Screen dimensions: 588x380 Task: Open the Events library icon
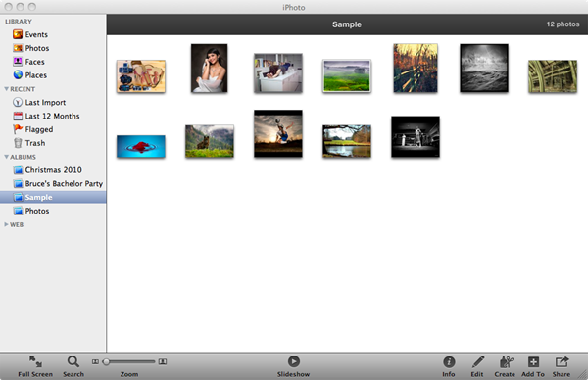pyautogui.click(x=18, y=34)
